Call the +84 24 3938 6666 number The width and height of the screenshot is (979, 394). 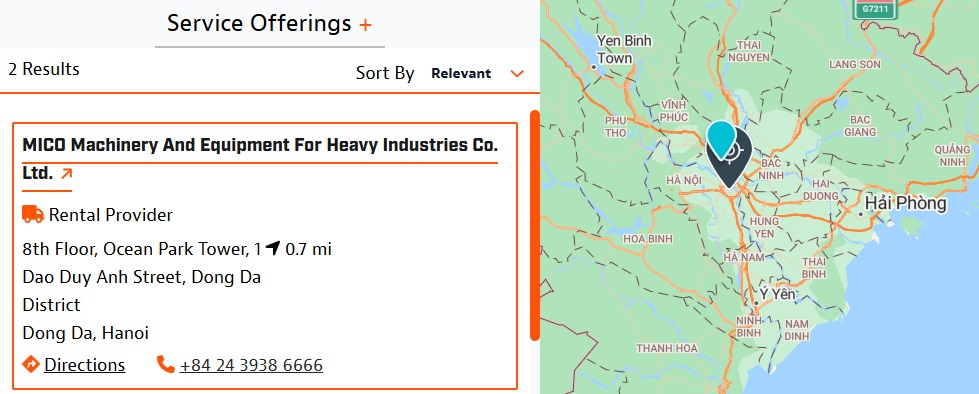click(251, 365)
